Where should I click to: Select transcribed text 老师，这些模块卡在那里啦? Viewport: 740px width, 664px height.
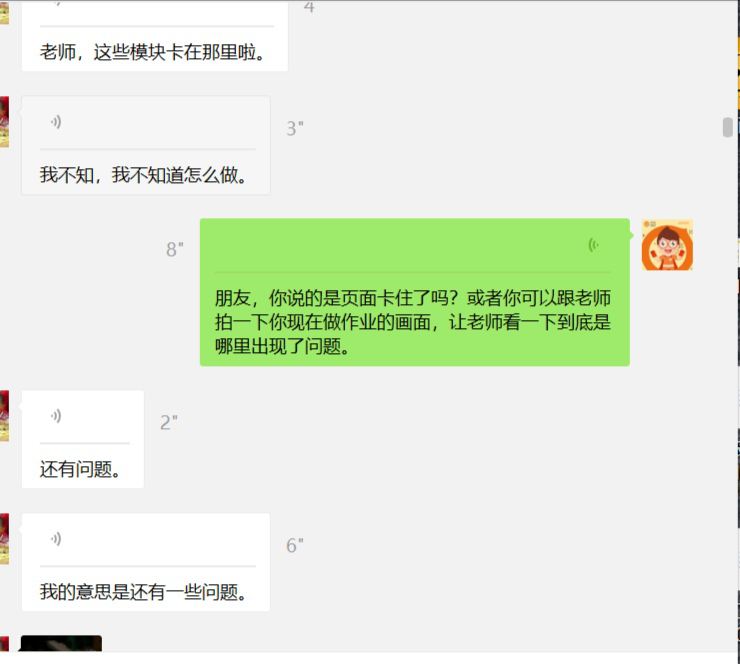(x=152, y=52)
